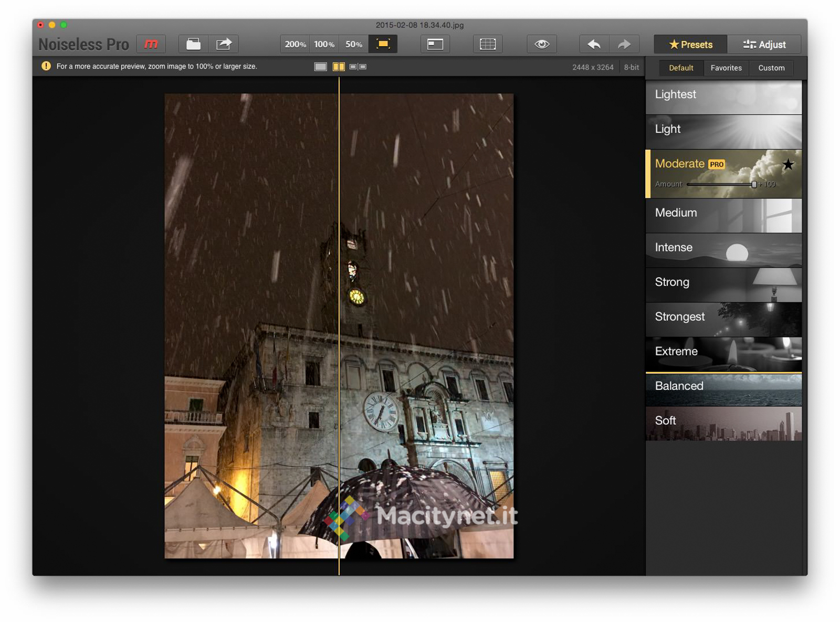Select the Default presets tab
The height and width of the screenshot is (622, 840).
tap(681, 68)
